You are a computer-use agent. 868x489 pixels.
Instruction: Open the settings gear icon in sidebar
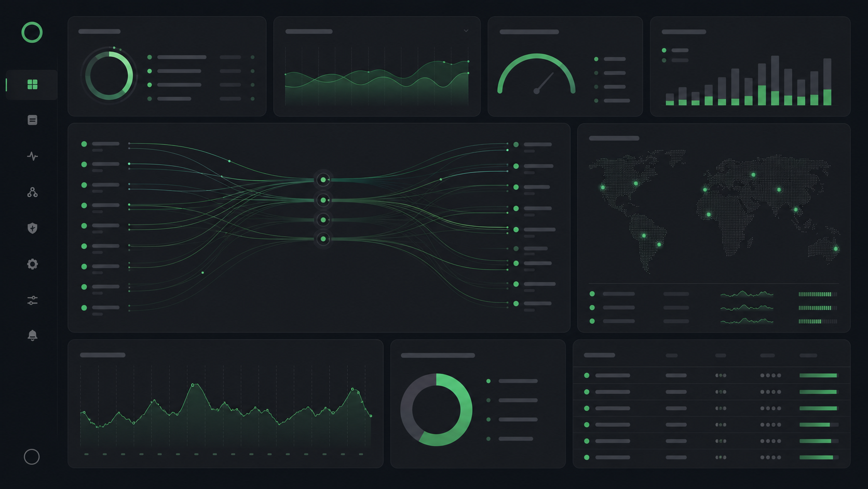pos(32,264)
